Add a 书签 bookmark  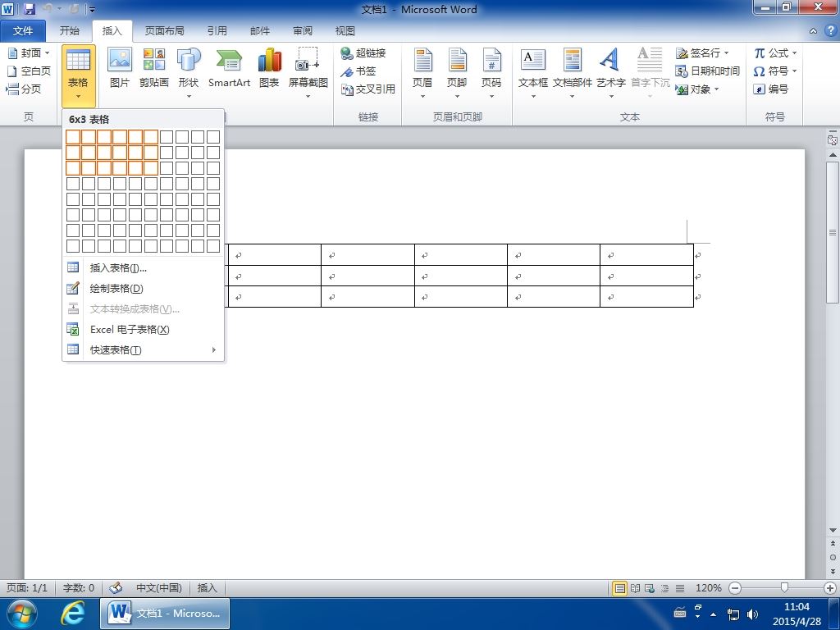(x=358, y=71)
